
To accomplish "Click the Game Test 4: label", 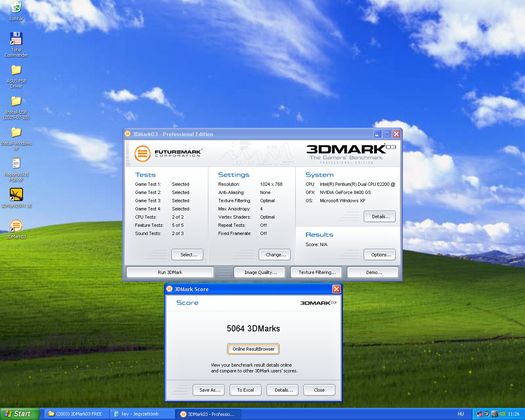I will point(148,209).
